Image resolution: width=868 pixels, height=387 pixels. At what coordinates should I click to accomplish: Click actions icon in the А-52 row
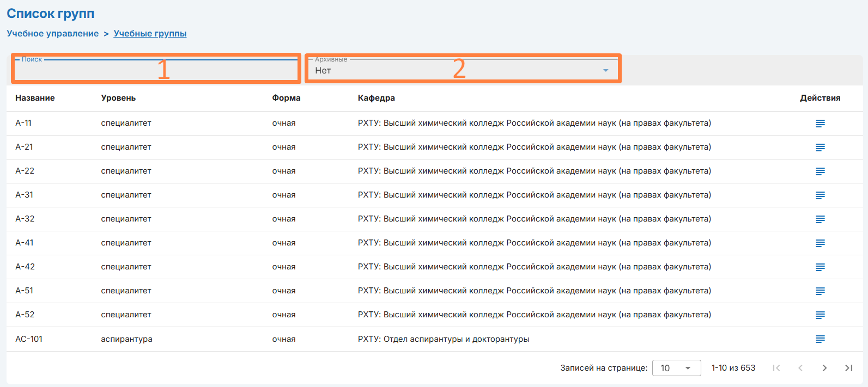pos(820,315)
